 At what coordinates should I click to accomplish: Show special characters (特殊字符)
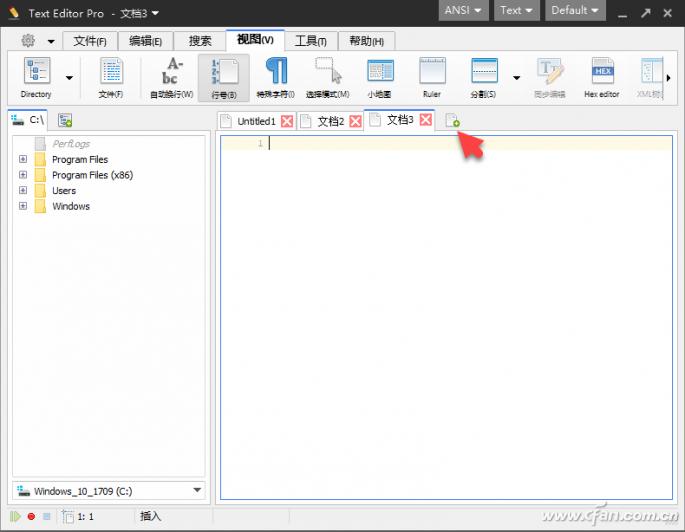pyautogui.click(x=275, y=76)
